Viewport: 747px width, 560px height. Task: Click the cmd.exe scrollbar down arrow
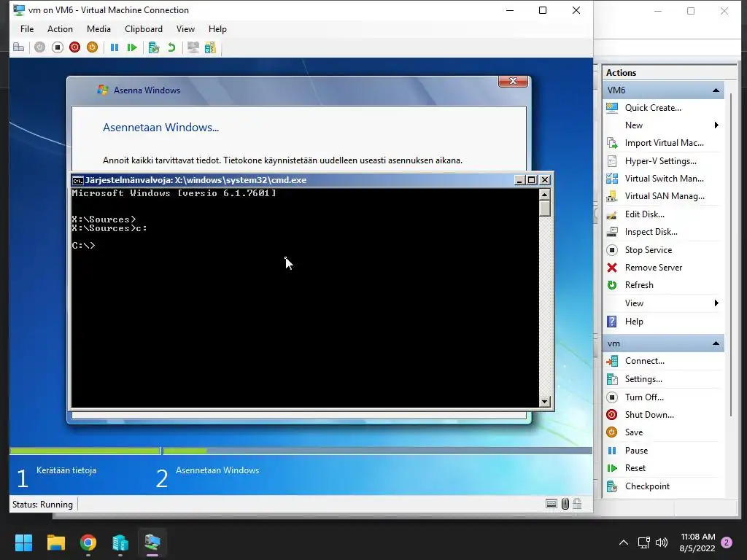click(544, 402)
